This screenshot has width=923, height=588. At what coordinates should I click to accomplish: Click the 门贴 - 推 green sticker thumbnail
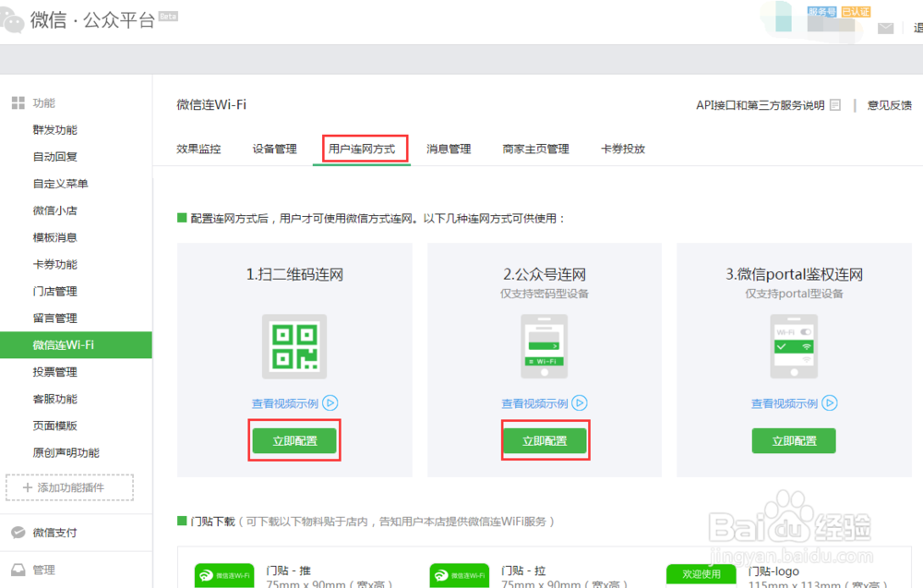click(224, 576)
